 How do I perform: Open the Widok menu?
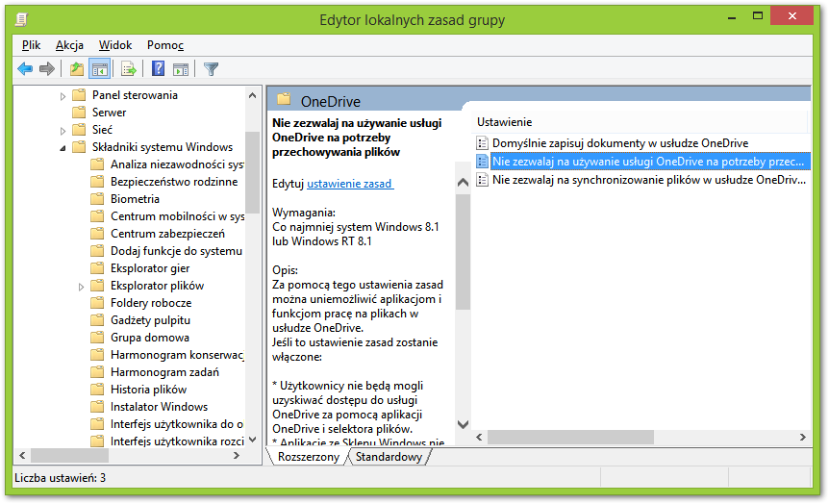pos(115,45)
